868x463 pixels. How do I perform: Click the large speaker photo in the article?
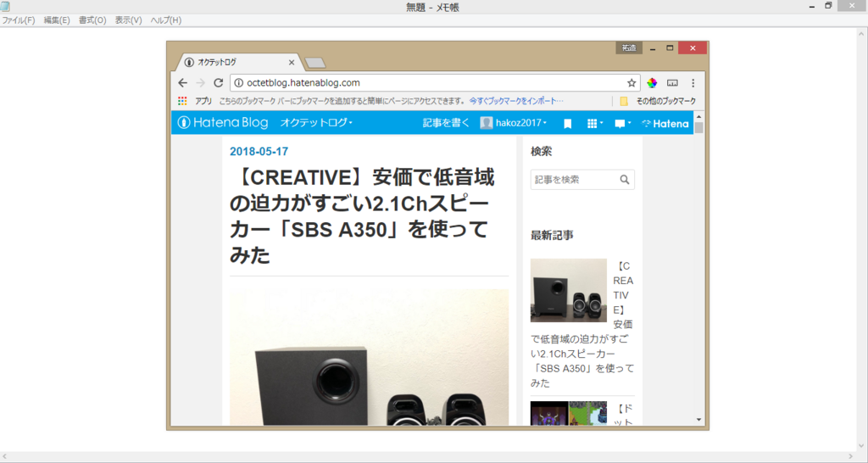coord(370,357)
